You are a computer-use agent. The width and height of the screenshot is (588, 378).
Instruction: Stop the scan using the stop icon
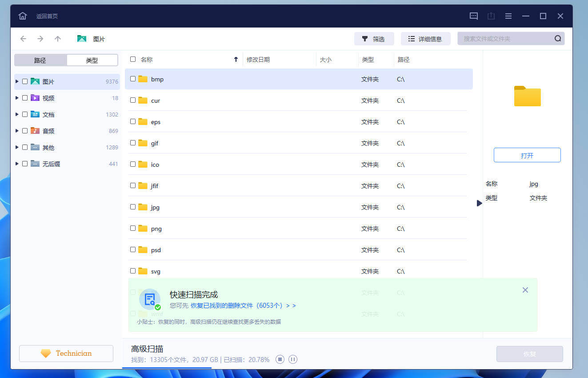coord(280,359)
